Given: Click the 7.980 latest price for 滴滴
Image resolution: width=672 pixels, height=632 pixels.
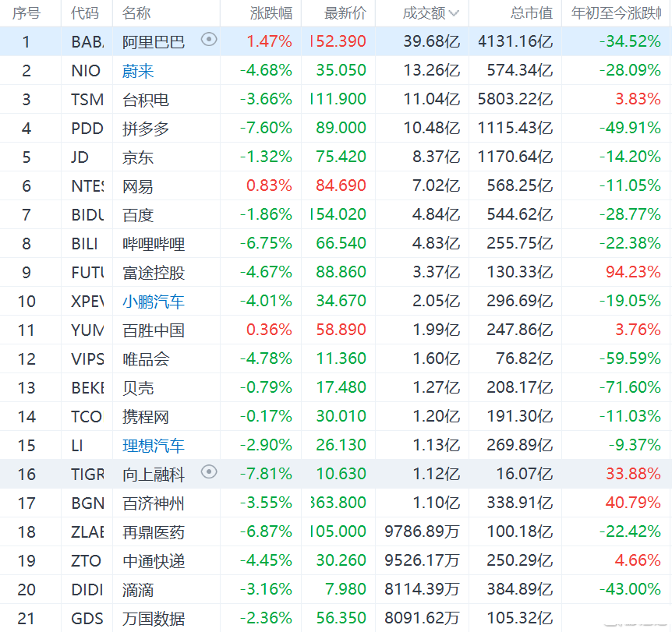Looking at the screenshot, I should point(345,588).
